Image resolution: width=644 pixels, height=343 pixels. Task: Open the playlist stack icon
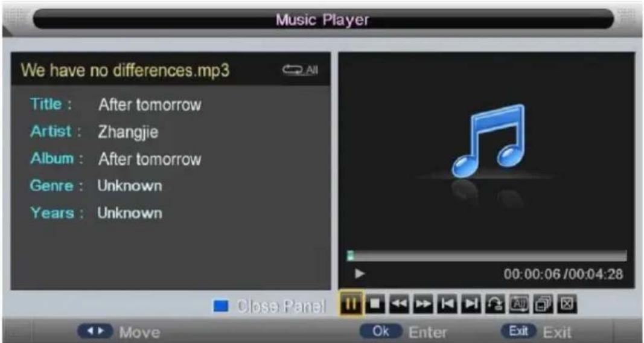coord(543,304)
